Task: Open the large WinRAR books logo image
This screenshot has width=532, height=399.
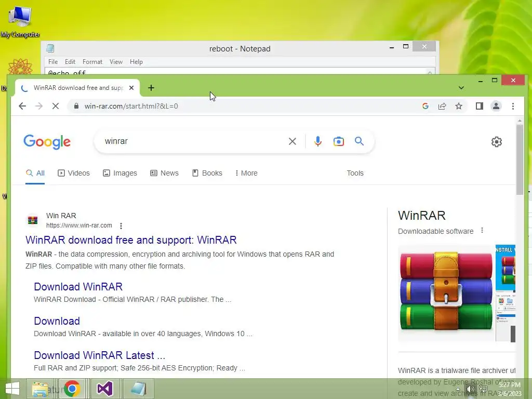Action: [446, 292]
